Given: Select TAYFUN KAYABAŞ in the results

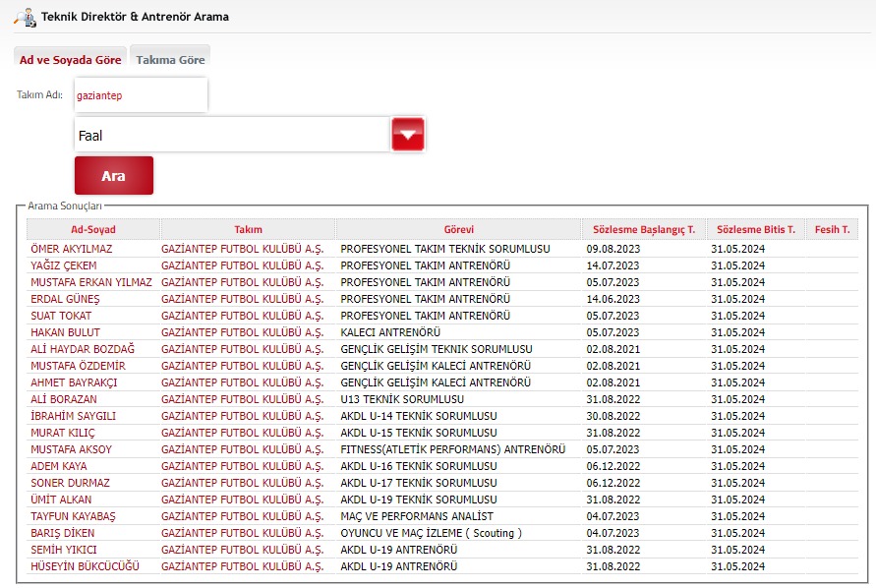Looking at the screenshot, I should (x=74, y=516).
